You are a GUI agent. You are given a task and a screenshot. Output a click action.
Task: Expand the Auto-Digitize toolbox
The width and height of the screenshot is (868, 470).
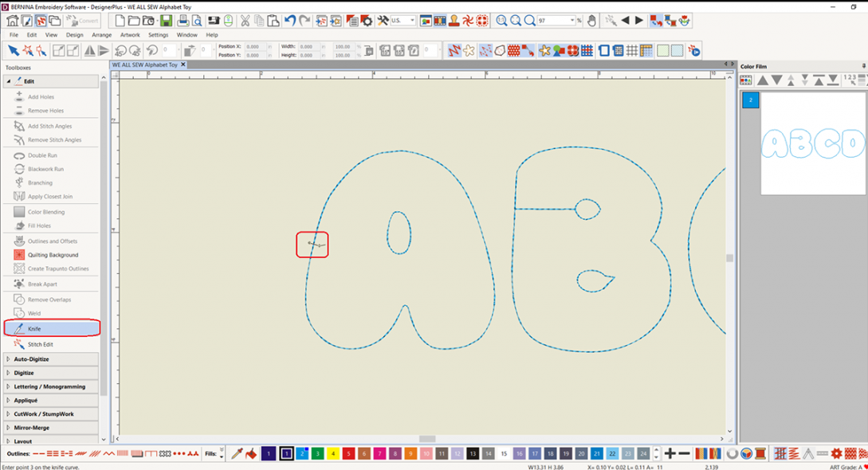tap(31, 359)
